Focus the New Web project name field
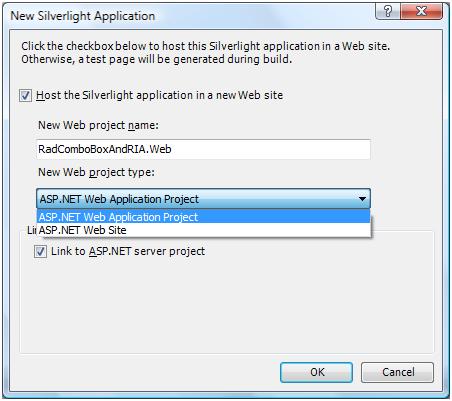Image resolution: width=452 pixels, height=401 pixels. [x=203, y=149]
